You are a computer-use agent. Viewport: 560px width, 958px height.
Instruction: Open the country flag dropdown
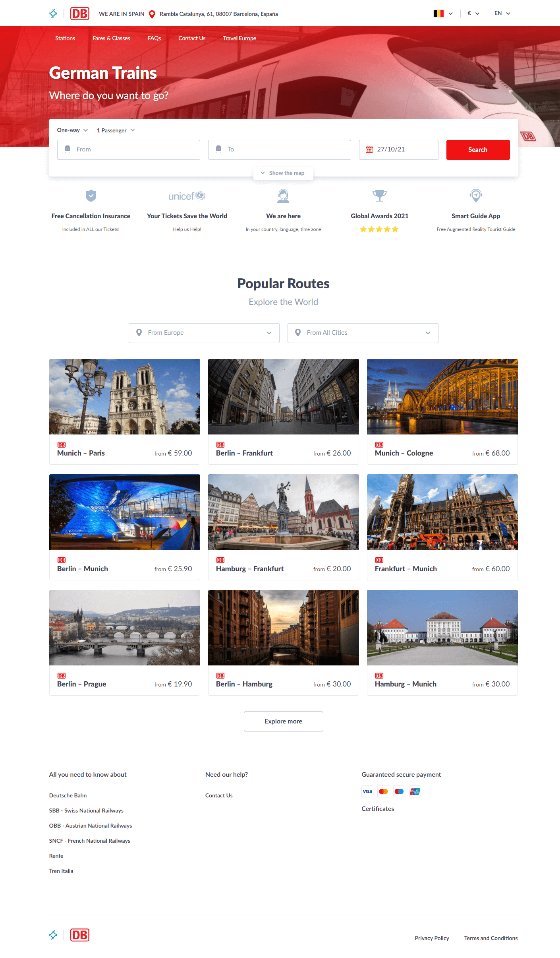click(x=443, y=14)
